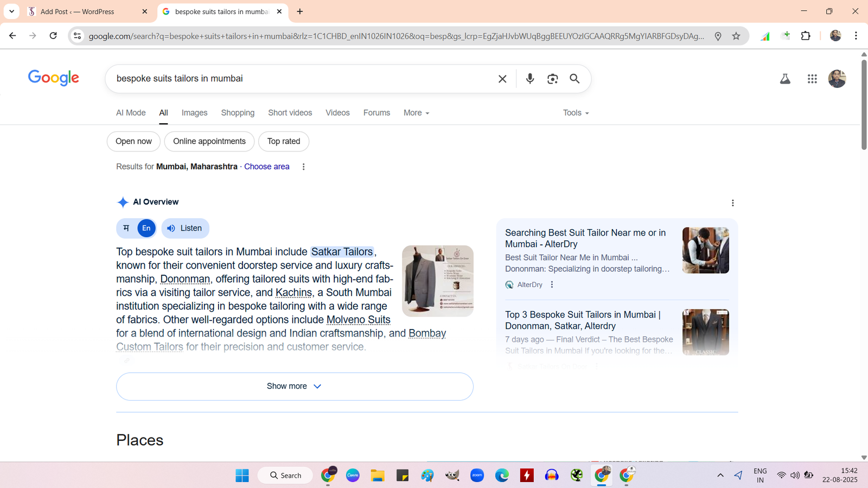
Task: Open Satkar Tailors highlighted link
Action: [342, 252]
